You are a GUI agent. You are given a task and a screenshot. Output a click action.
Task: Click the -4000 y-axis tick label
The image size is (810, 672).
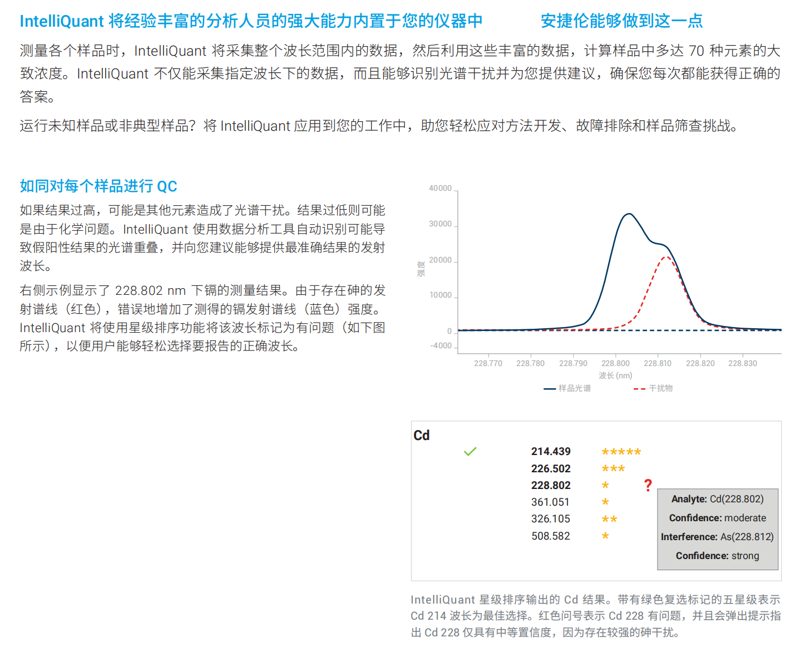click(441, 346)
